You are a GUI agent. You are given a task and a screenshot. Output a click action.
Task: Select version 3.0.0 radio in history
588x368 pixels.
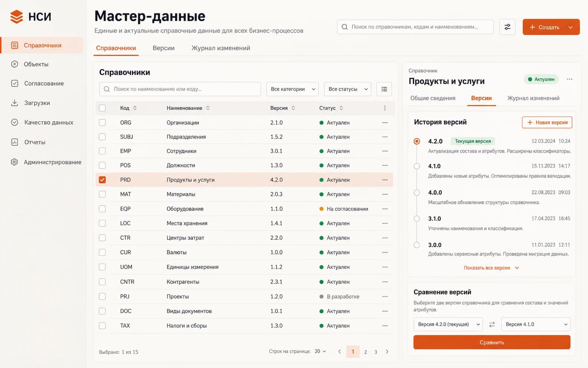point(417,245)
